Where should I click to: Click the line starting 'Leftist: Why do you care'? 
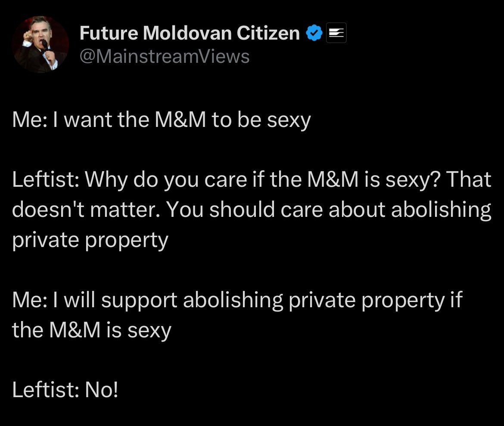coord(252,179)
